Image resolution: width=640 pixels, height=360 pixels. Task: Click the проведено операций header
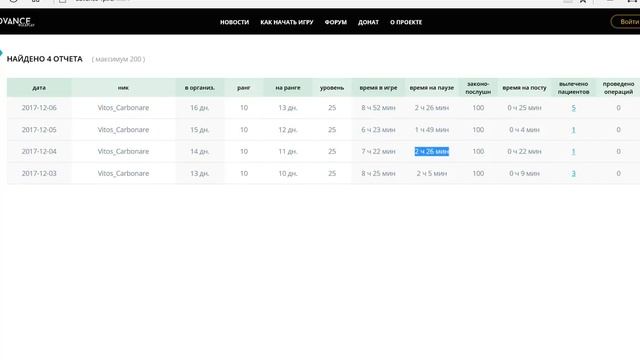[618, 87]
